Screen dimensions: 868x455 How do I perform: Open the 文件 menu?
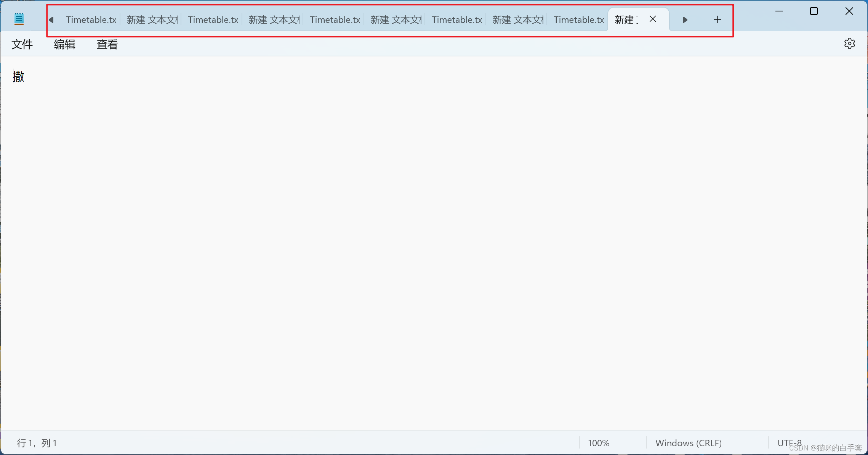coord(22,45)
